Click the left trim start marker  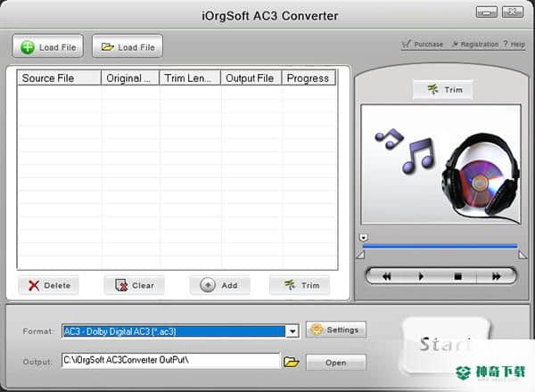pos(360,255)
